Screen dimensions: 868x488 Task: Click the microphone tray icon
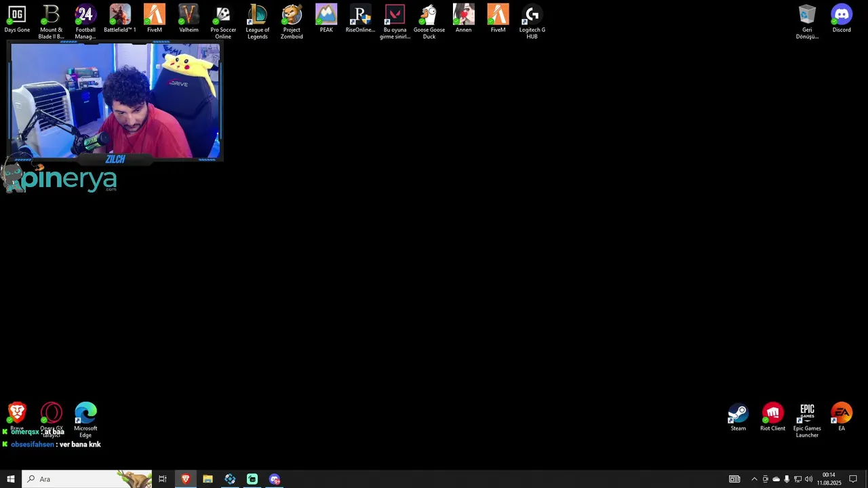[787, 479]
